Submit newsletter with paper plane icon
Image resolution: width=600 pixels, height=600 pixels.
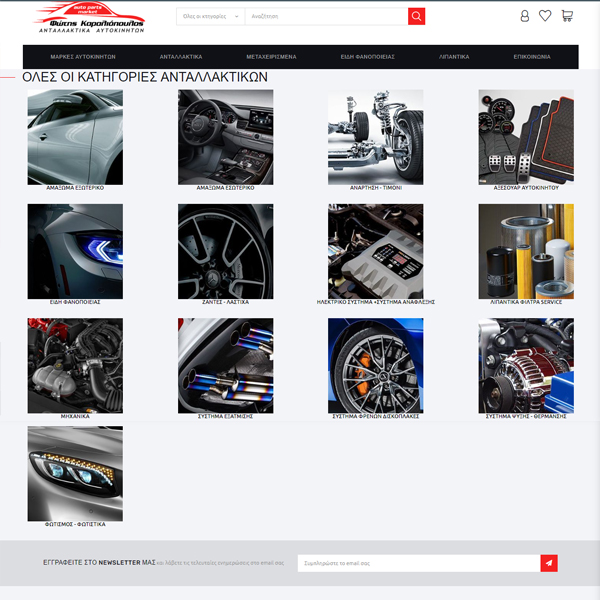548,563
